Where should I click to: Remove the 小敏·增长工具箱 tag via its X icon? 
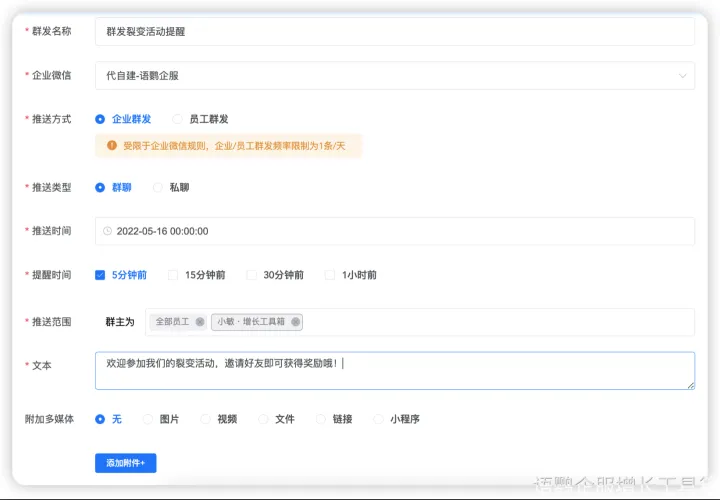pyautogui.click(x=296, y=322)
